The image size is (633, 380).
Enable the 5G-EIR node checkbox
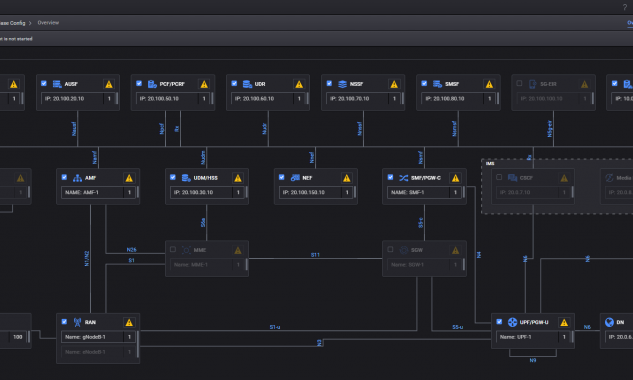(519, 83)
